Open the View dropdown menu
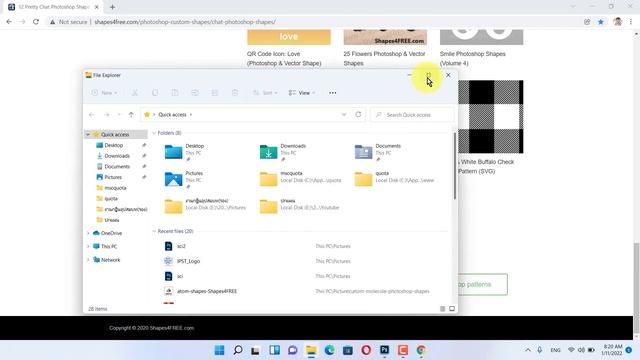 pos(302,93)
